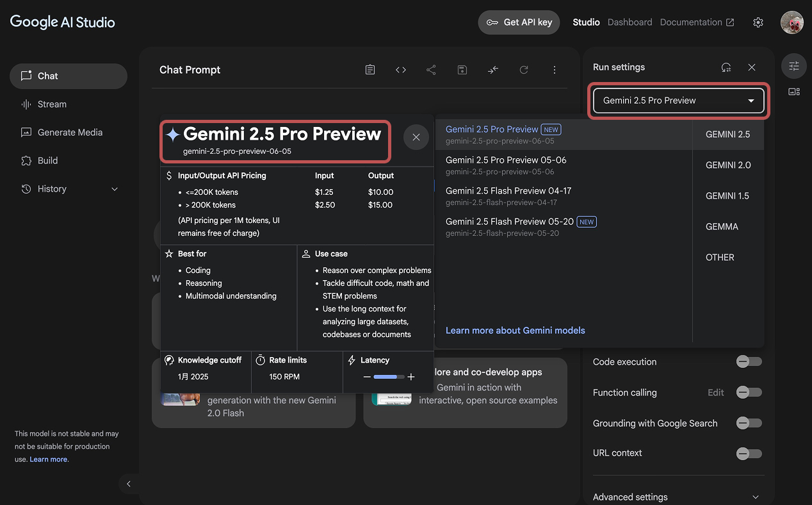Close the Run settings panel
The height and width of the screenshot is (505, 812).
tap(752, 67)
